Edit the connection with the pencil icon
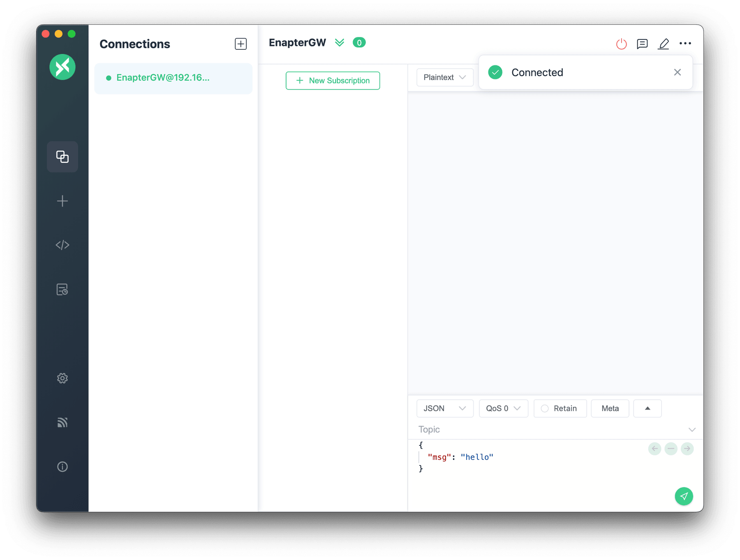 [664, 44]
